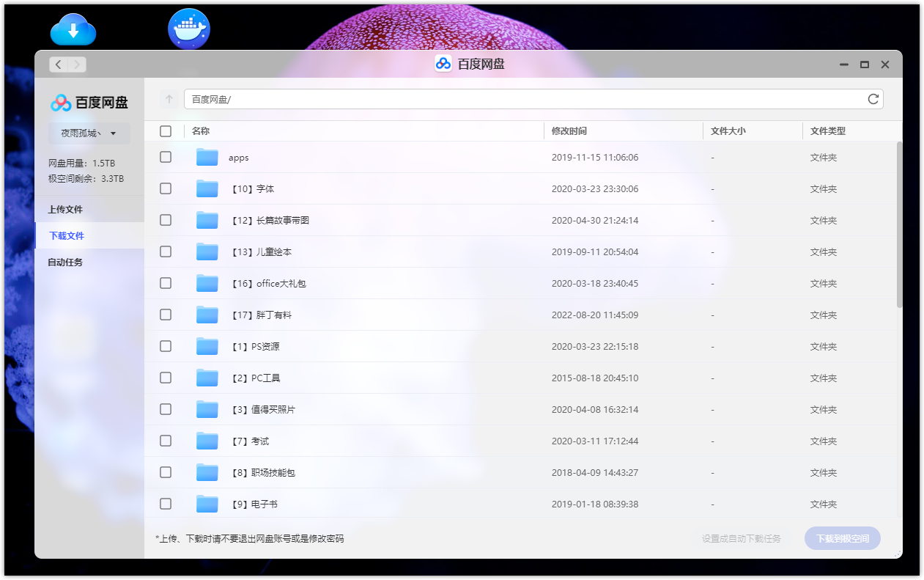Viewport: 924px width, 580px height.
Task: Click the 下载到极空间 button
Action: click(x=843, y=538)
